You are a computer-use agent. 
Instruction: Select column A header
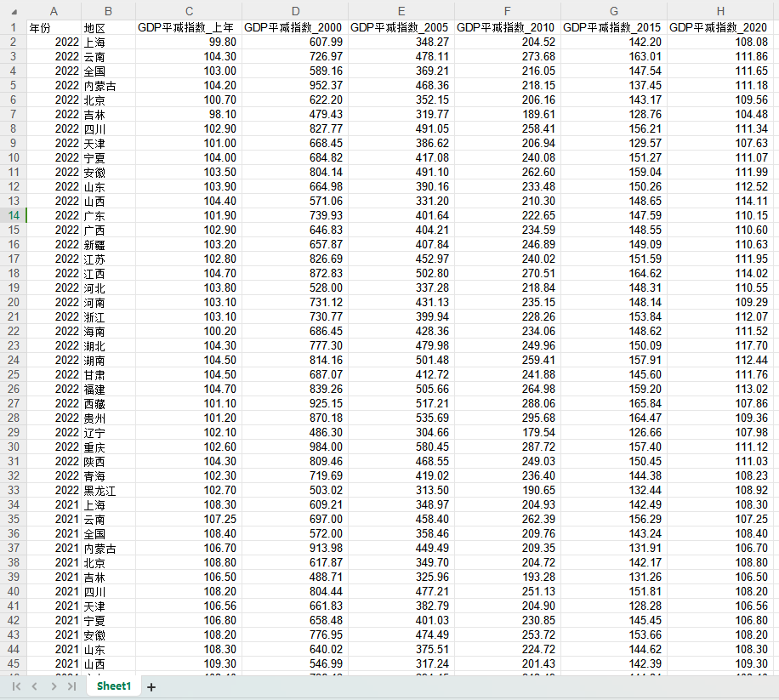coord(54,11)
